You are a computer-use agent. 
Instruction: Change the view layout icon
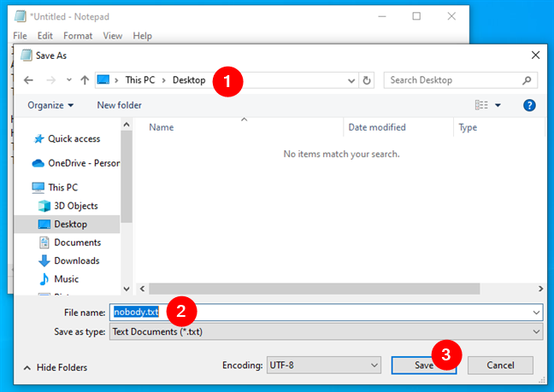tap(481, 105)
